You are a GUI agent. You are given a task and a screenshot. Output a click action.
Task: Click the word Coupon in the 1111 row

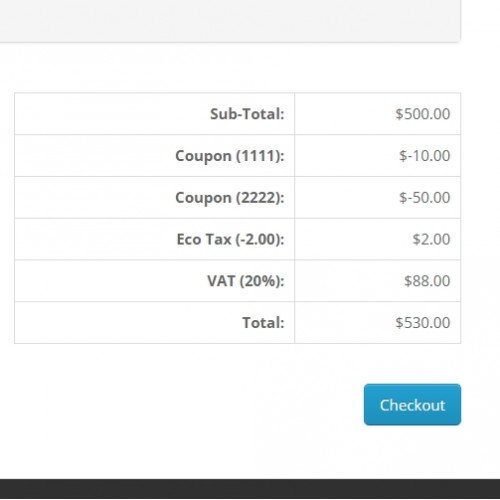[203, 156]
